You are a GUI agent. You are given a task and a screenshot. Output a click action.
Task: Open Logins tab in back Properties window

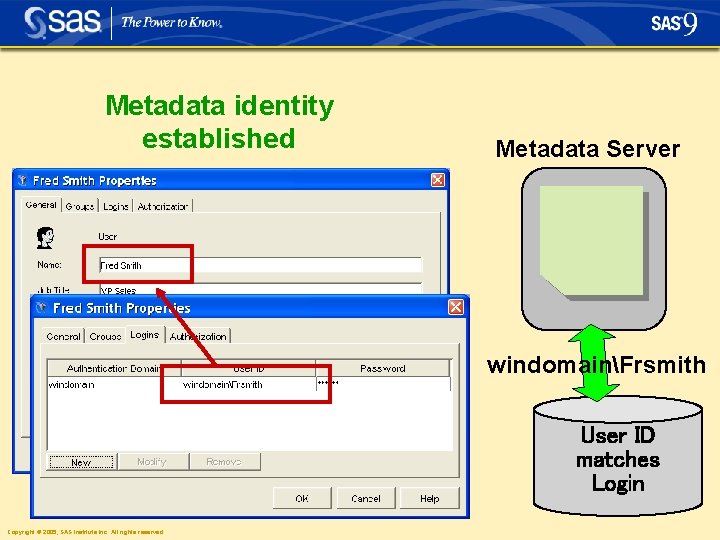point(115,206)
